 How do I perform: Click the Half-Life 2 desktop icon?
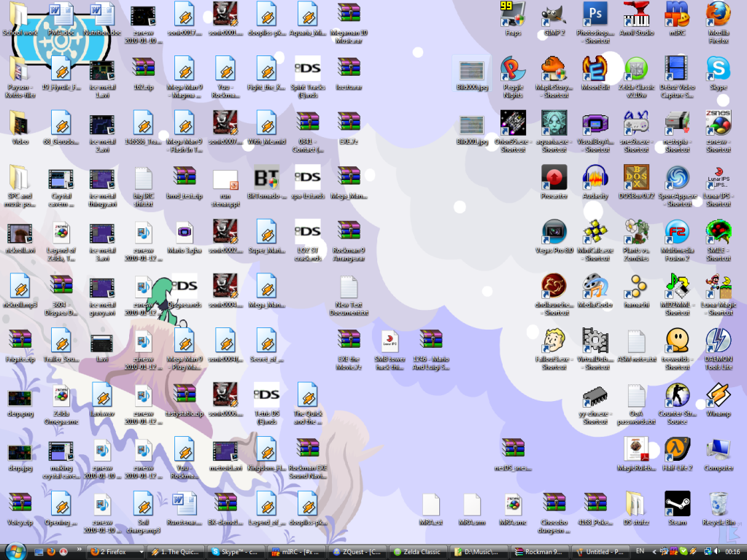pyautogui.click(x=677, y=450)
